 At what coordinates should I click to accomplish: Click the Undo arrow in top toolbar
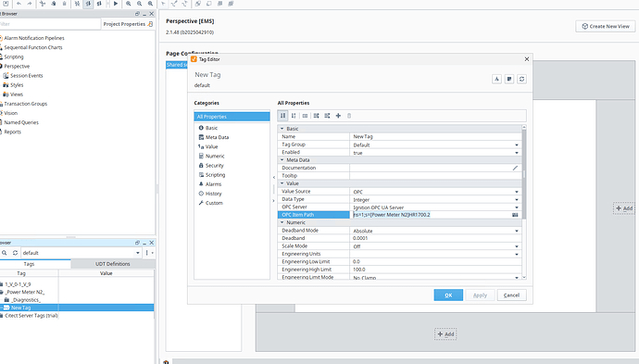[19, 4]
